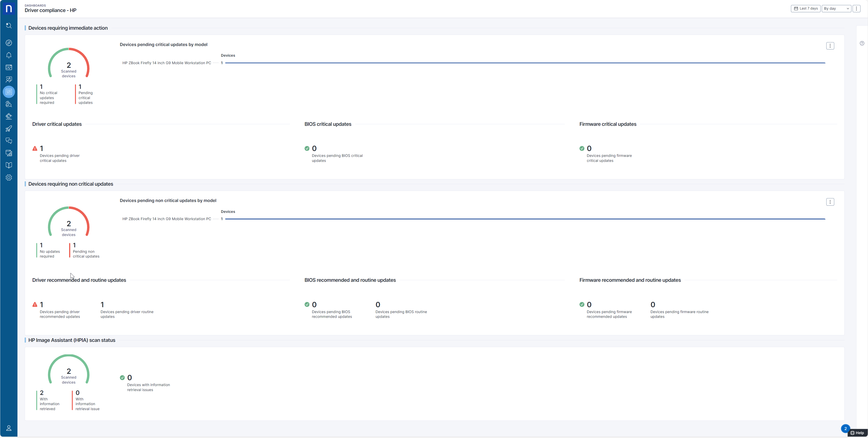Click the red warning icon for driver critical updates
The image size is (868, 438).
click(x=35, y=148)
